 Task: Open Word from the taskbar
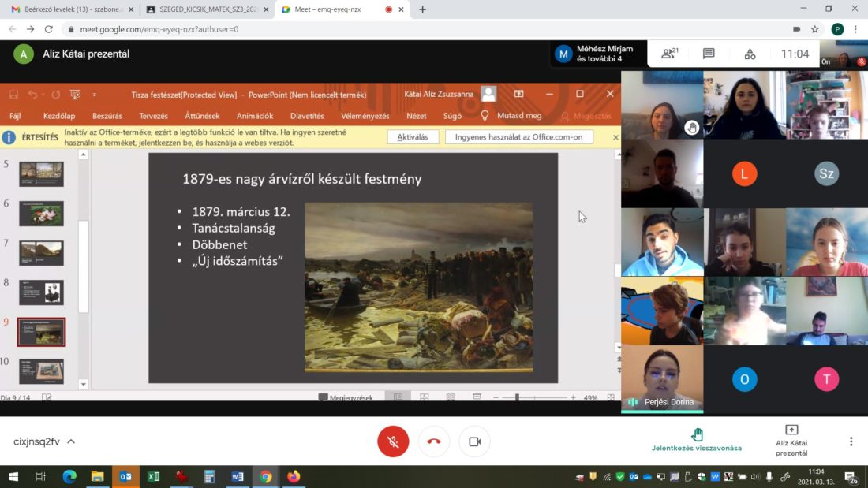click(x=238, y=476)
